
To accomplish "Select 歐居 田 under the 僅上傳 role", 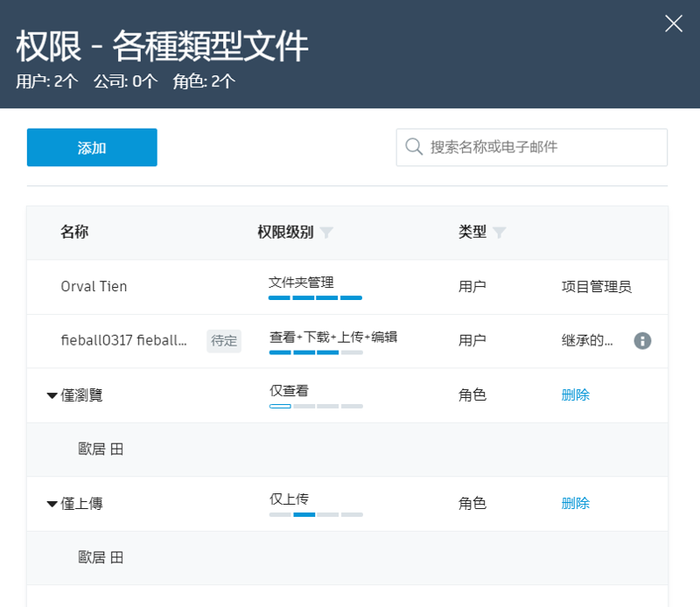I will point(101,557).
